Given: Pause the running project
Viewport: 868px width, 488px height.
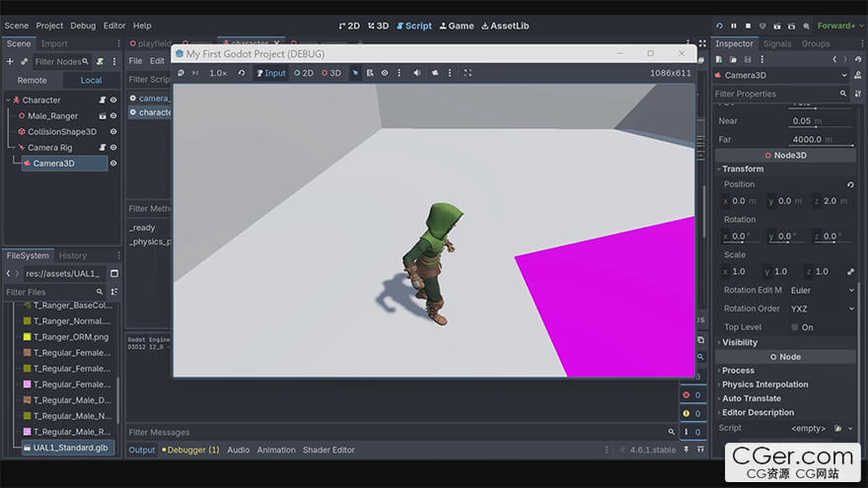Looking at the screenshot, I should point(734,26).
